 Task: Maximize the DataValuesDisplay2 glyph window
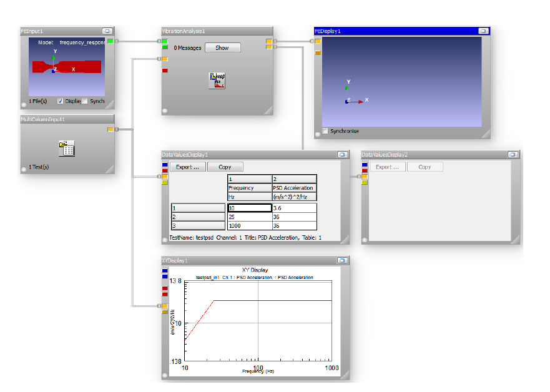point(513,155)
